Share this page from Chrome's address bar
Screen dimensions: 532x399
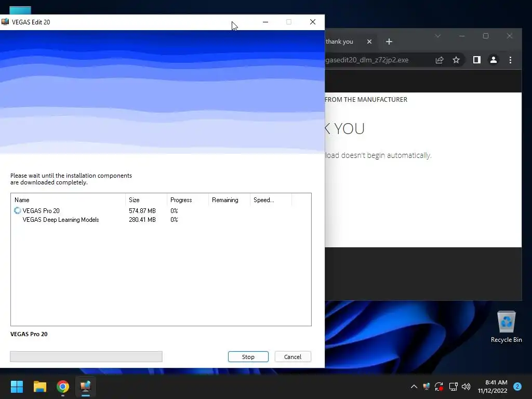click(x=440, y=60)
